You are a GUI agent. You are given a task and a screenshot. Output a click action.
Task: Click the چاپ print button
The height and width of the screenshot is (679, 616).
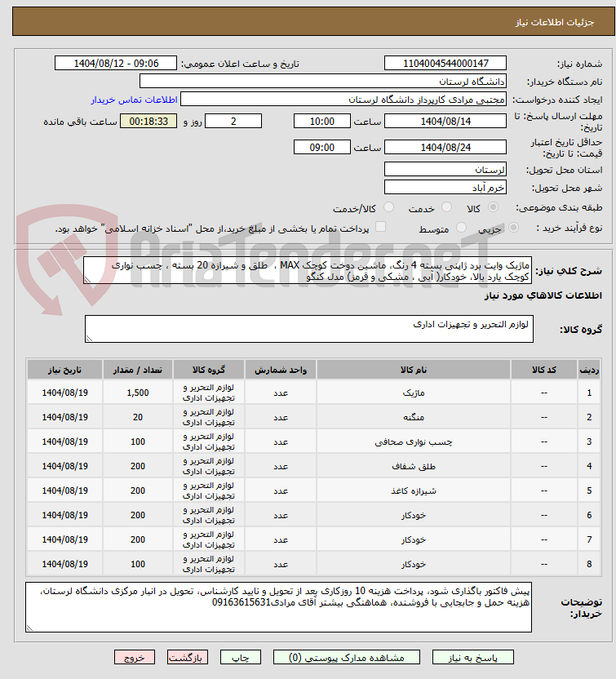click(240, 657)
